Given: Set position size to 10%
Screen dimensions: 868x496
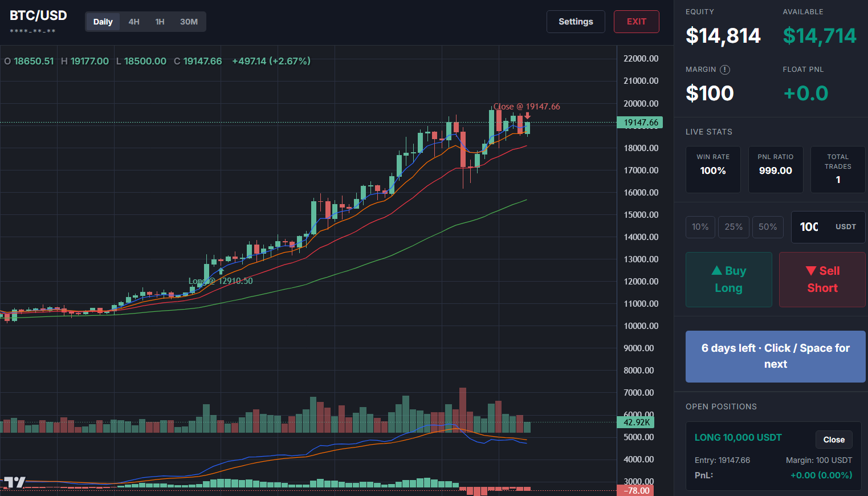Looking at the screenshot, I should [700, 227].
